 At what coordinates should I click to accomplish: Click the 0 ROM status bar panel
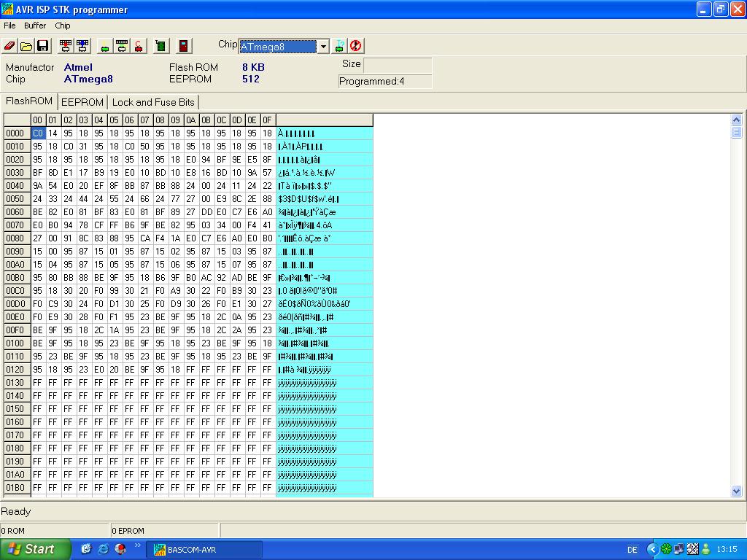pyautogui.click(x=55, y=531)
